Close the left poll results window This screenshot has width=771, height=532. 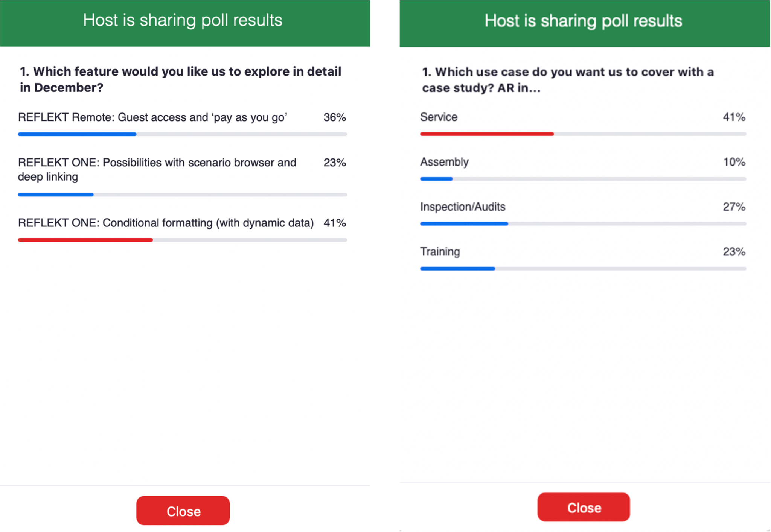tap(183, 511)
